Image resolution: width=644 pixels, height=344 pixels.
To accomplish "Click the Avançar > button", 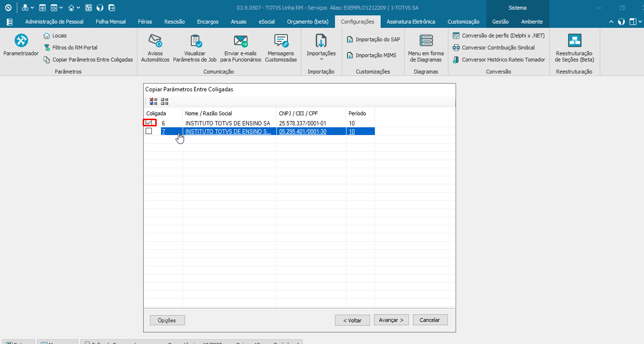I will click(x=391, y=320).
